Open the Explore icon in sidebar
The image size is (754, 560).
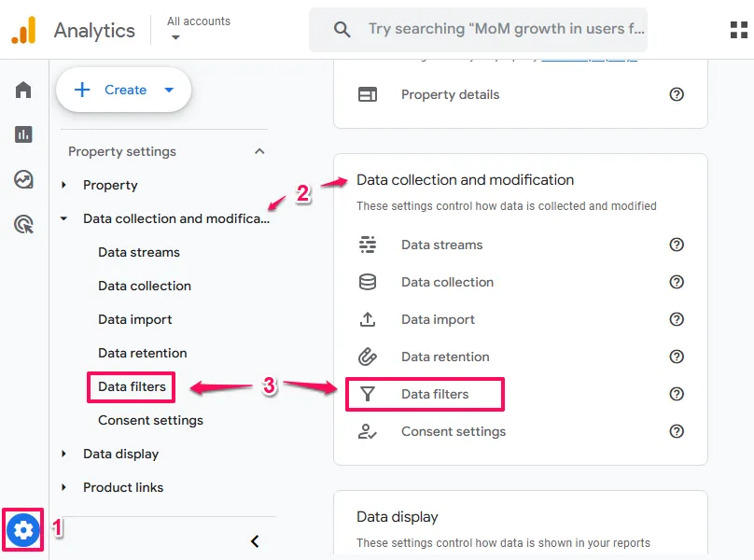coord(23,179)
